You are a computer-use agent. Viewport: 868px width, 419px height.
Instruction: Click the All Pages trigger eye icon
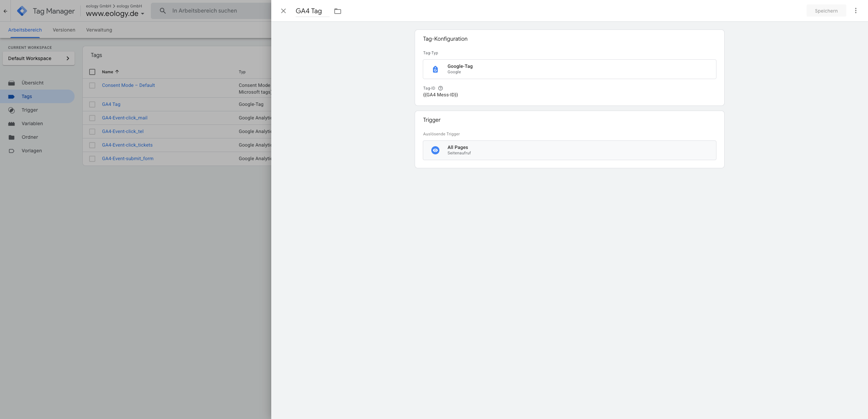(435, 150)
